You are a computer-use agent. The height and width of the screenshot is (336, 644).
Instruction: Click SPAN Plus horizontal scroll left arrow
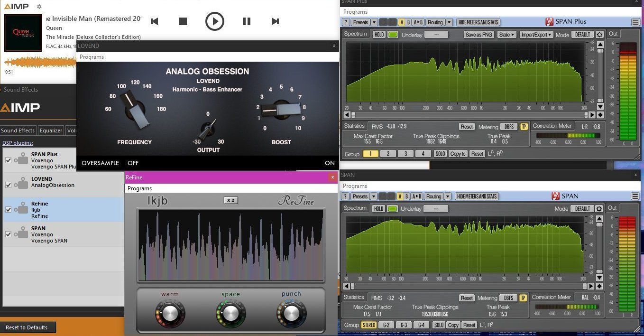(347, 115)
